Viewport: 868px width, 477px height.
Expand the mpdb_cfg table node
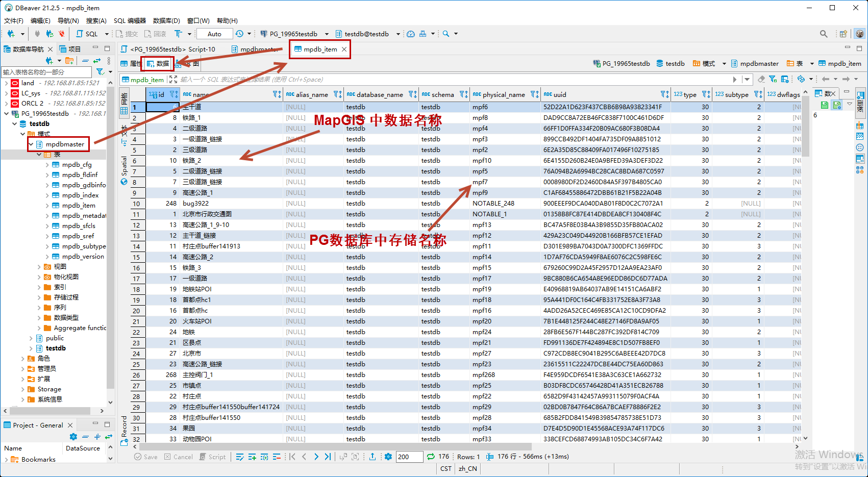47,165
